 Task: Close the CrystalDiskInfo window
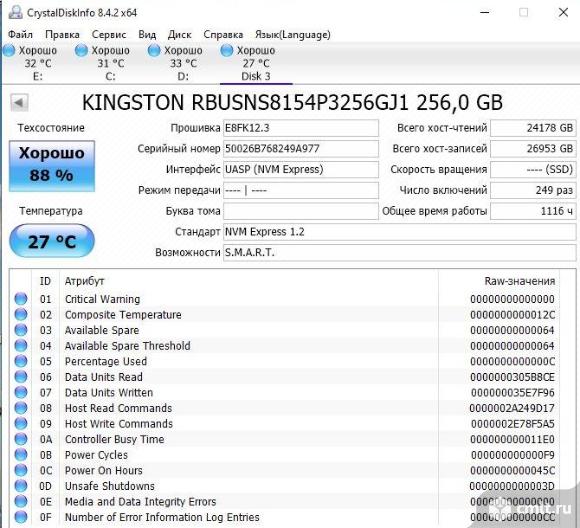(x=563, y=13)
